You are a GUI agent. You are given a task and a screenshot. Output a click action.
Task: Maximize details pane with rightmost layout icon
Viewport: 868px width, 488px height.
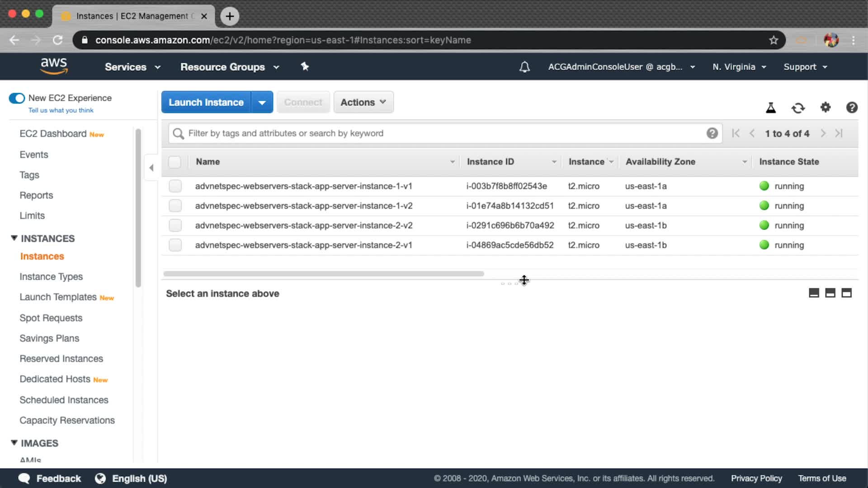pyautogui.click(x=846, y=293)
